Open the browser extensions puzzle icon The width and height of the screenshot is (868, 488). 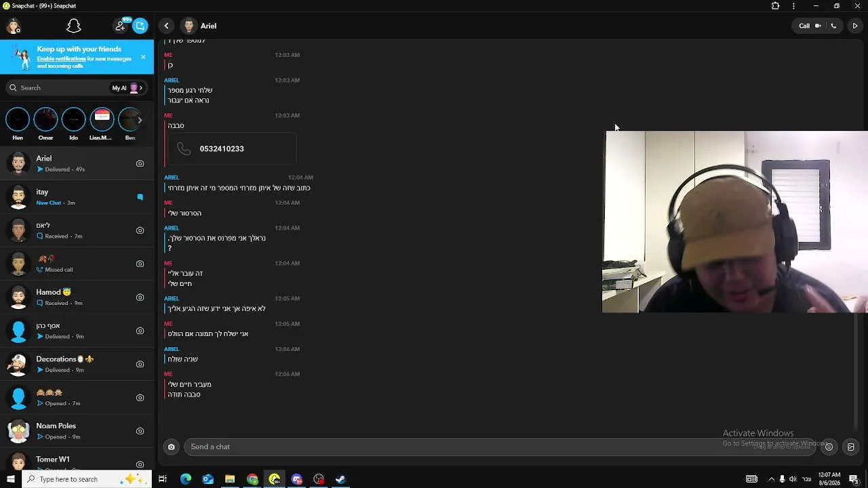[x=776, y=6]
